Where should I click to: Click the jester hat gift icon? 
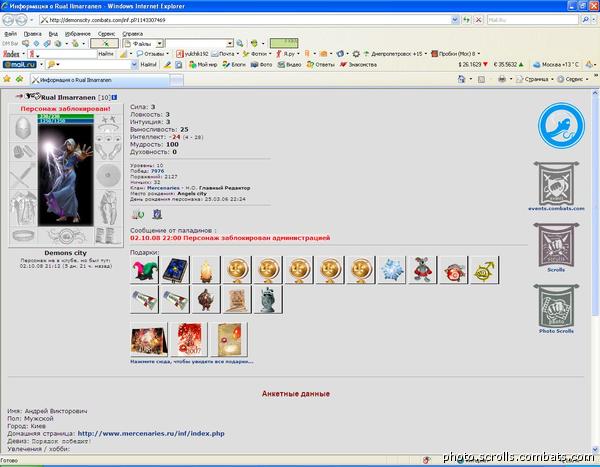pyautogui.click(x=144, y=270)
